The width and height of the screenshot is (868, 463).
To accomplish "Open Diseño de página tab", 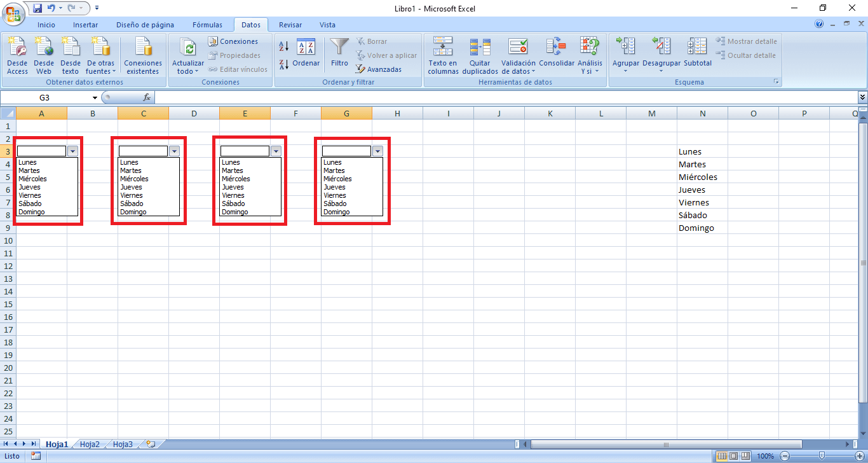I will click(145, 25).
